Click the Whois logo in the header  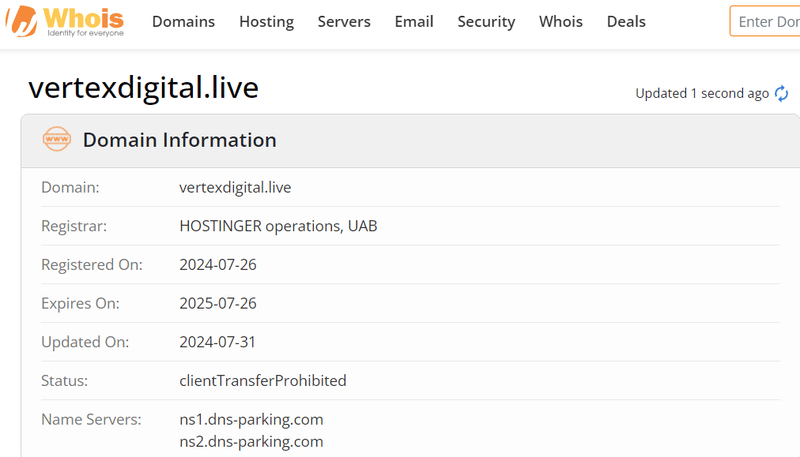pyautogui.click(x=65, y=21)
